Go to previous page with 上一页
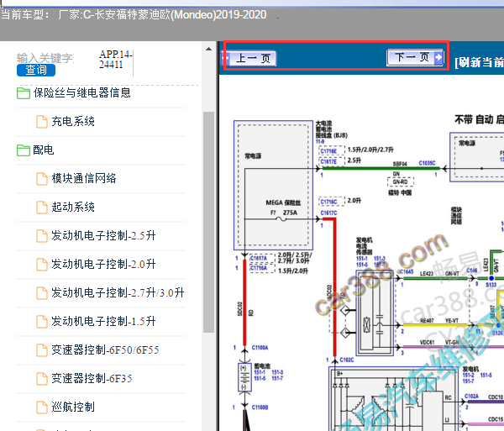Screen dimensions: 504x431 point(249,58)
